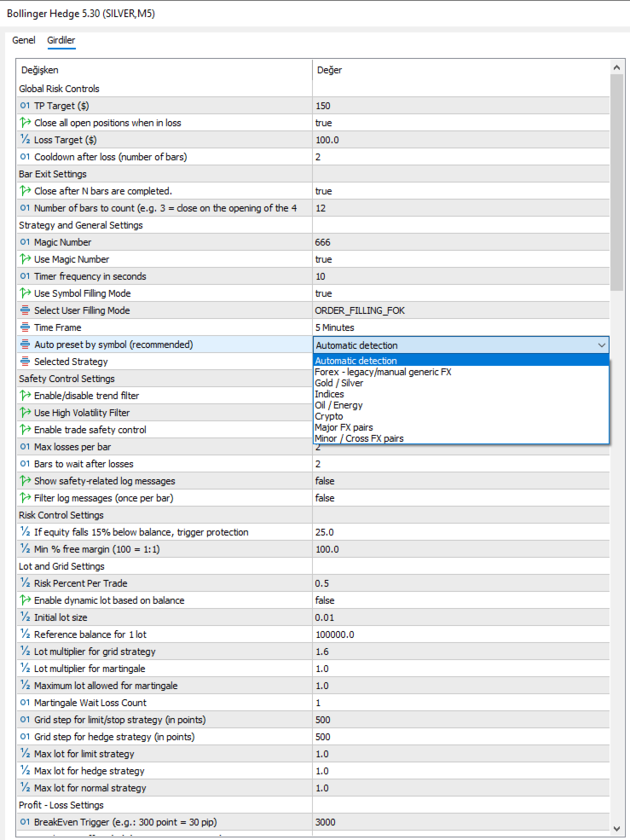The width and height of the screenshot is (630, 840).
Task: Collapse the Auto preset dropdown using its chevron
Action: point(602,345)
